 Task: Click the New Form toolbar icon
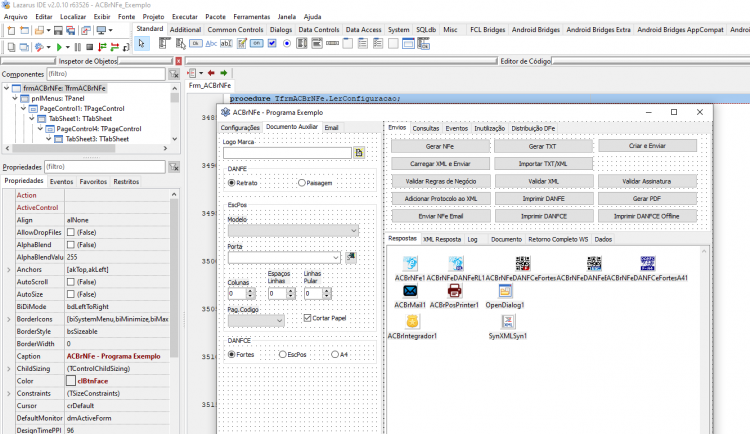tap(24, 31)
